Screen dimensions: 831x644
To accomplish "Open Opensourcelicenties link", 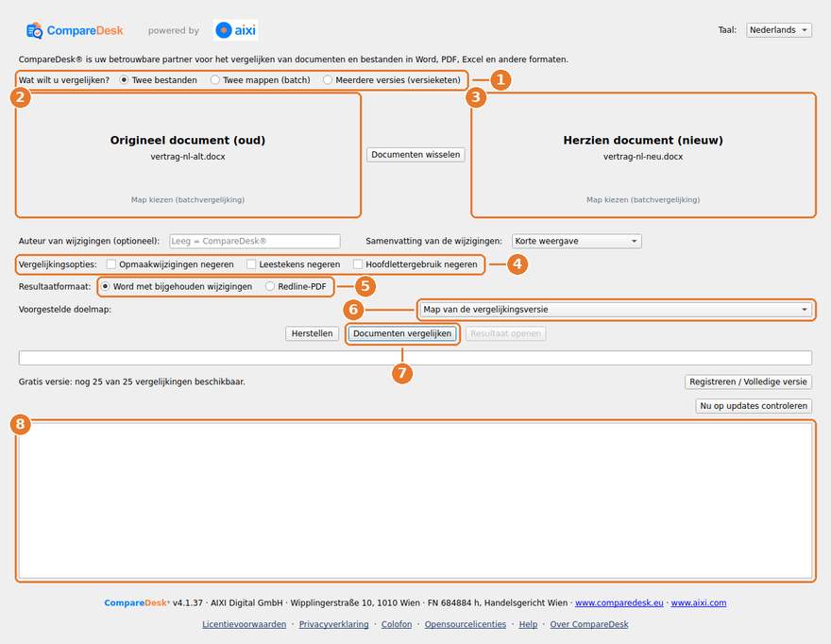I will (466, 624).
